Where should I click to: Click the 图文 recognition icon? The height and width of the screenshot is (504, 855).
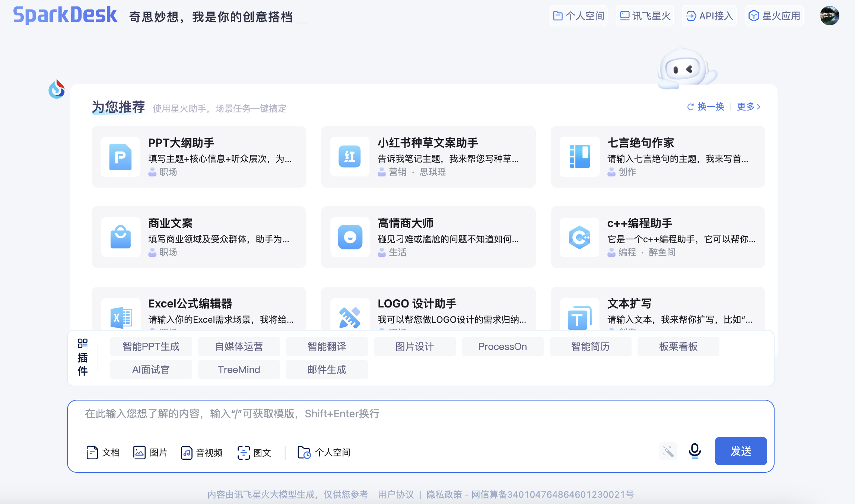pos(244,453)
